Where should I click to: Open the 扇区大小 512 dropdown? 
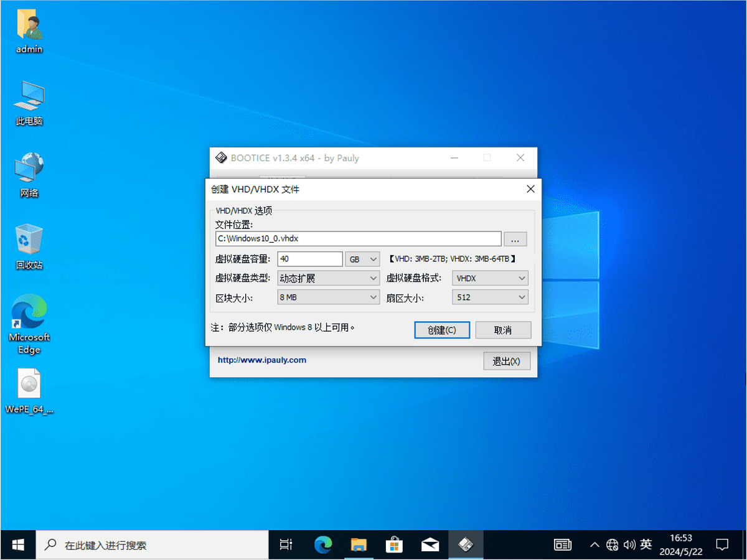tap(490, 297)
